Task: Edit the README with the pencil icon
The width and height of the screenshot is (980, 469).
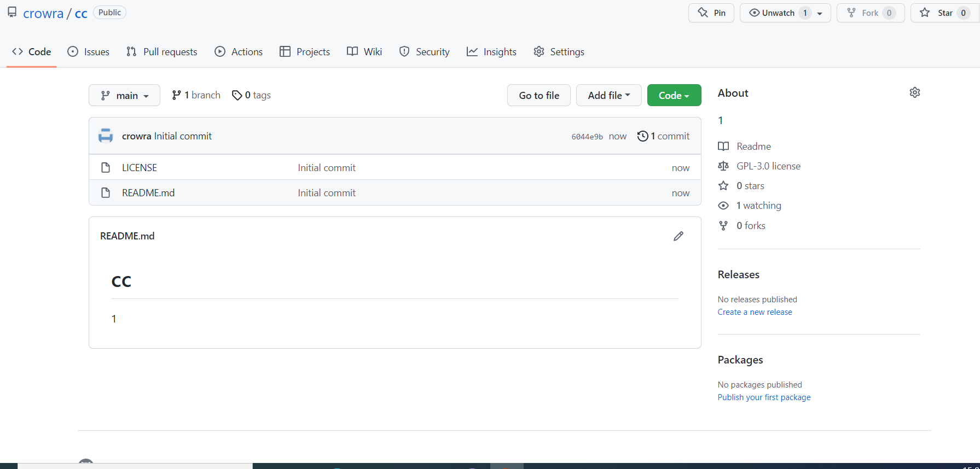Action: pyautogui.click(x=679, y=236)
